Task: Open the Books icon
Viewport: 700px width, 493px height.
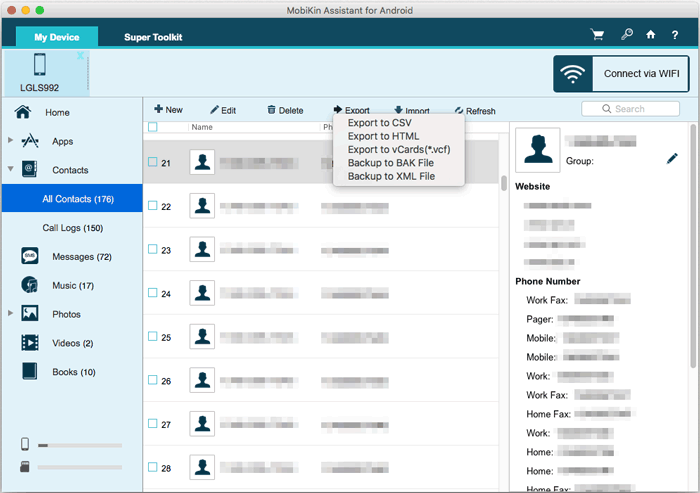Action: (x=30, y=371)
